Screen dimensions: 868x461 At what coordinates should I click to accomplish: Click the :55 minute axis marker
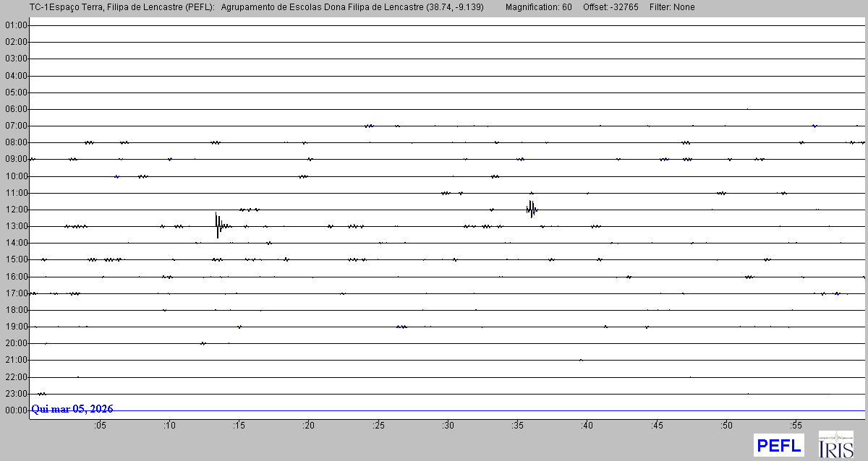point(796,426)
